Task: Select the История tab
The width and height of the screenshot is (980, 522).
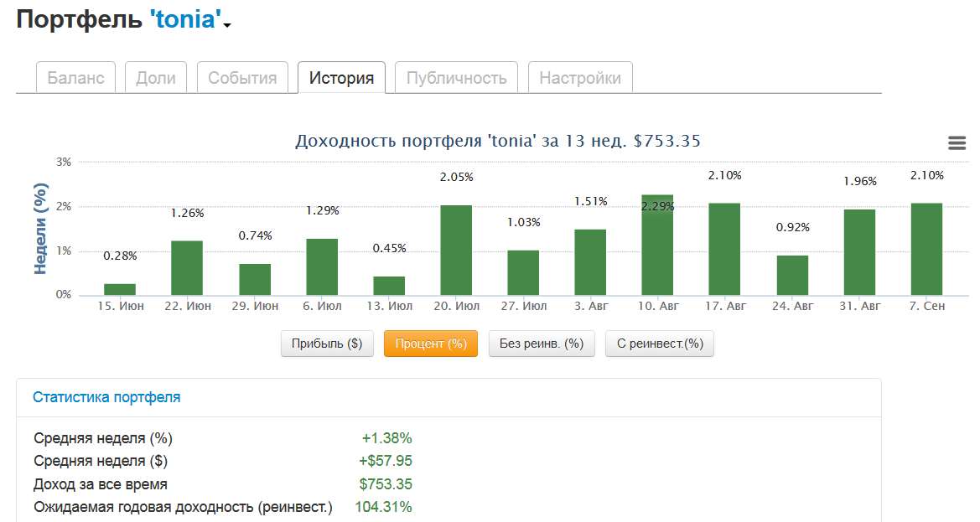Action: click(x=341, y=78)
